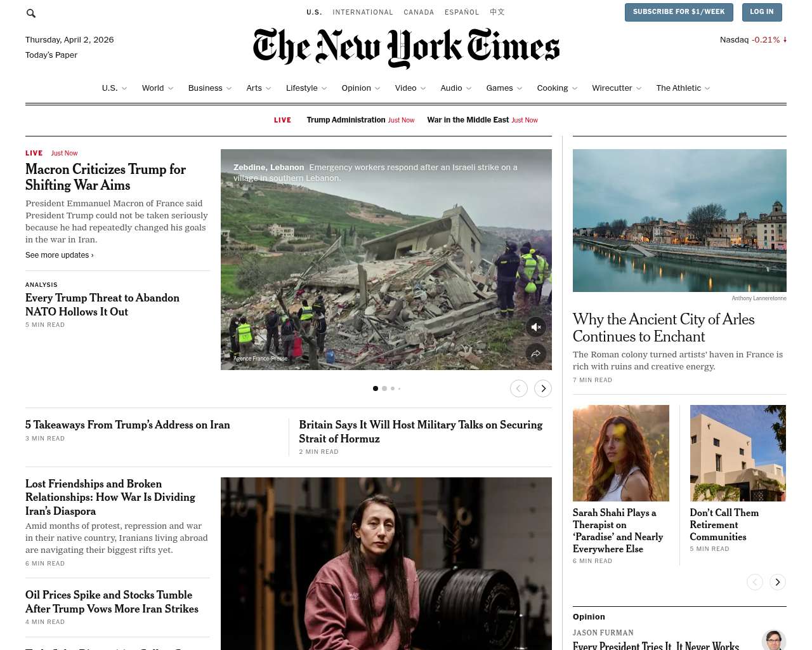
Task: Expand the Opinion menu chevron
Action: pyautogui.click(x=377, y=88)
